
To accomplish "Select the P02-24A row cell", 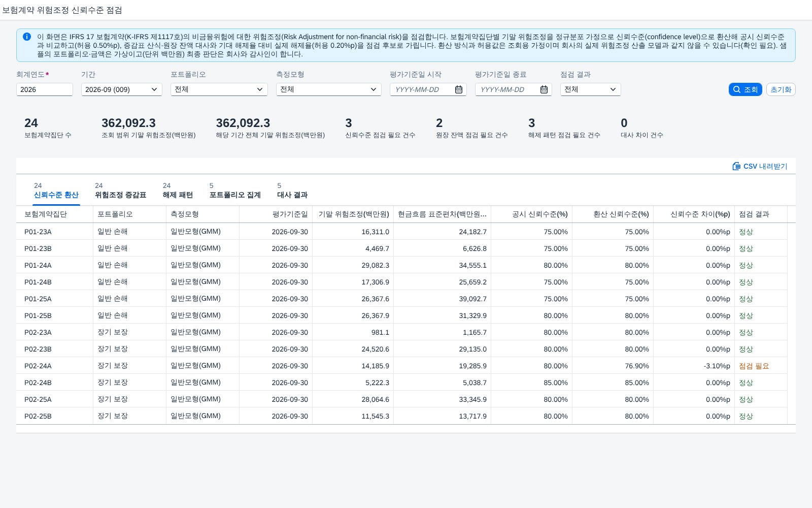I will pos(55,366).
